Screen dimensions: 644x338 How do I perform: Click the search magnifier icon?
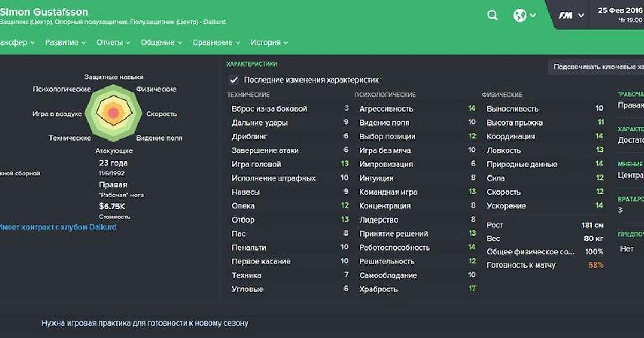pos(493,16)
